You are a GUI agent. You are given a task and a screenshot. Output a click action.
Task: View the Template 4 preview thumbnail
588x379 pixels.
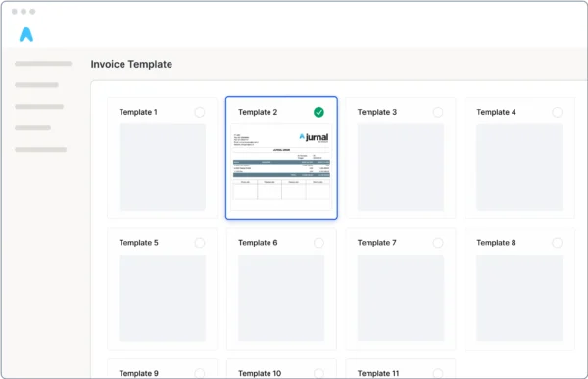tap(519, 166)
